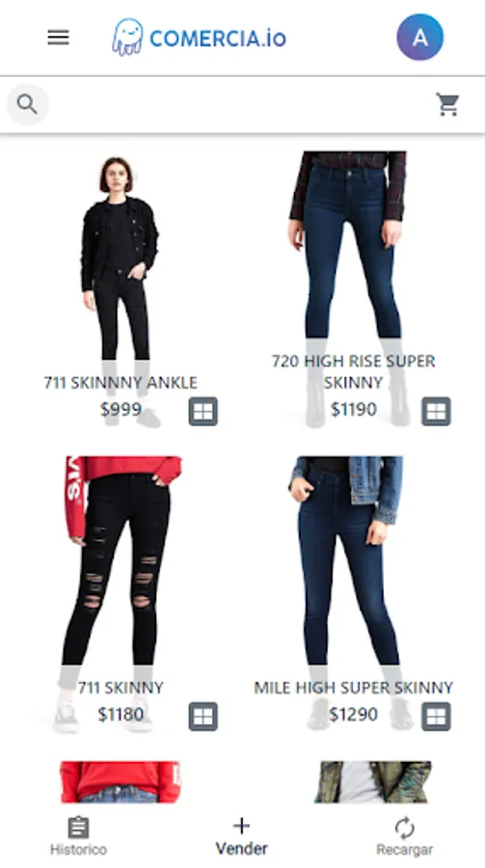The width and height of the screenshot is (485, 868).
Task: Open variant grid for MILE HIGH SUPER SKINNY
Action: [x=436, y=717]
